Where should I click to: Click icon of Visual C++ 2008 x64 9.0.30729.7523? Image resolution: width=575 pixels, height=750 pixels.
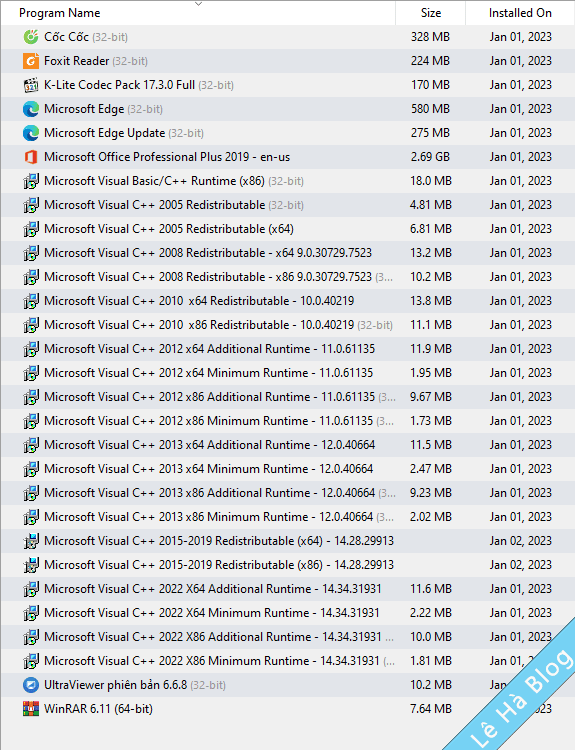[x=31, y=253]
